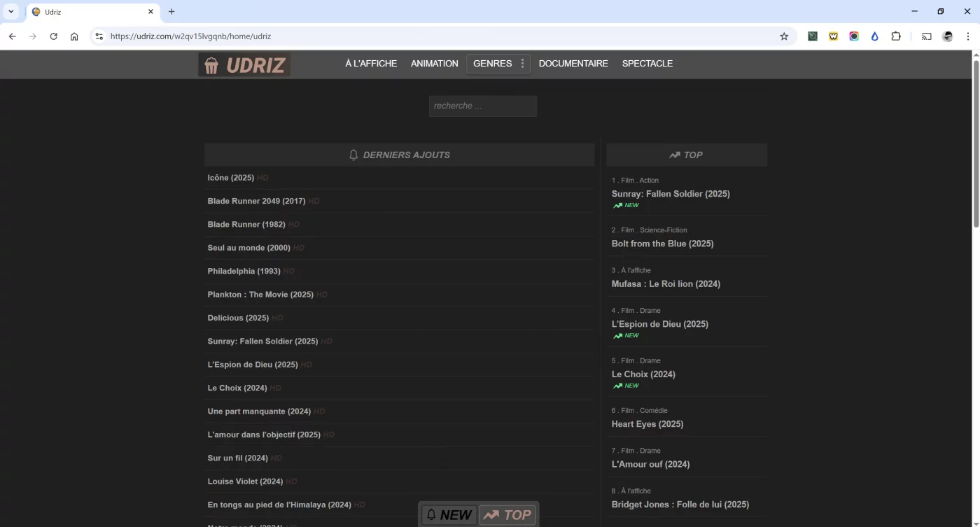
Task: Open the À L'AFFICHE section
Action: click(371, 63)
